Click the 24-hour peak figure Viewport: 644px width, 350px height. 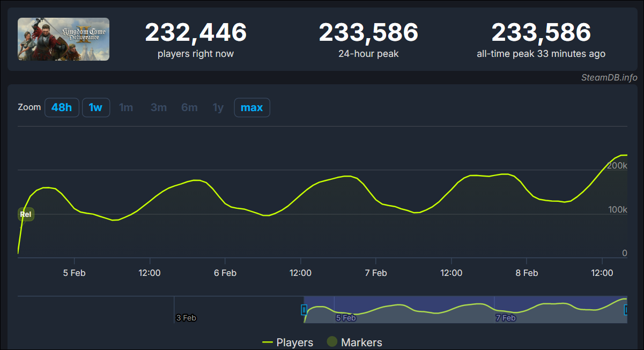click(x=368, y=33)
